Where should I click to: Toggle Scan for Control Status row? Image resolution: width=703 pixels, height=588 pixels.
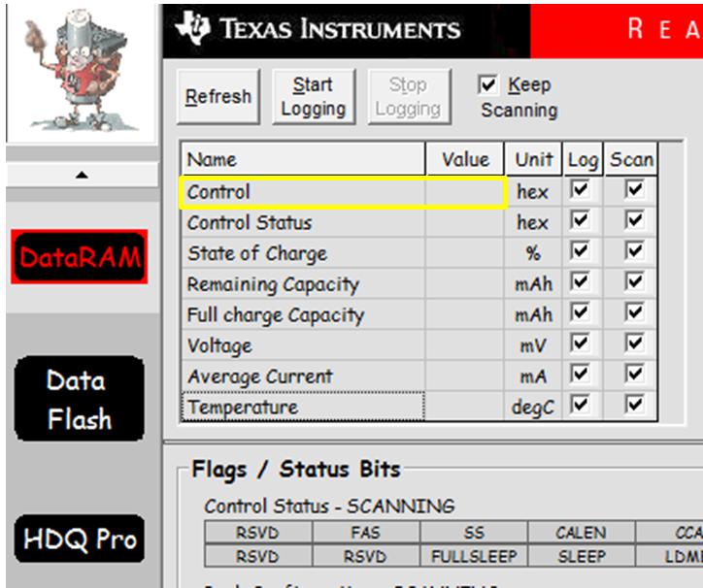point(634,220)
